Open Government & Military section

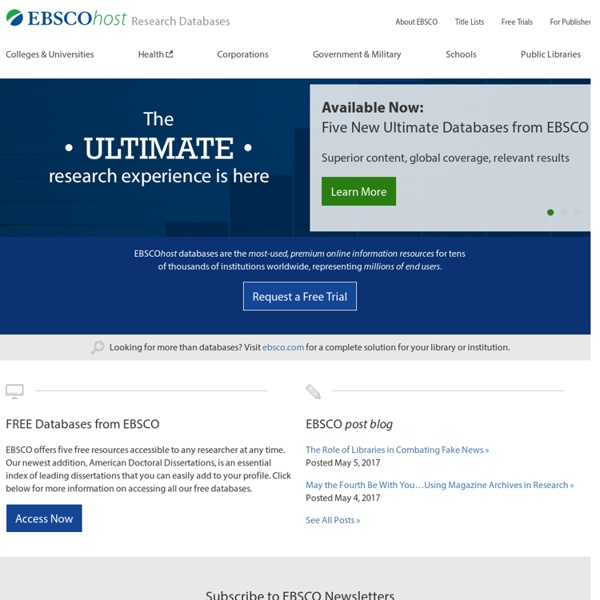click(357, 54)
